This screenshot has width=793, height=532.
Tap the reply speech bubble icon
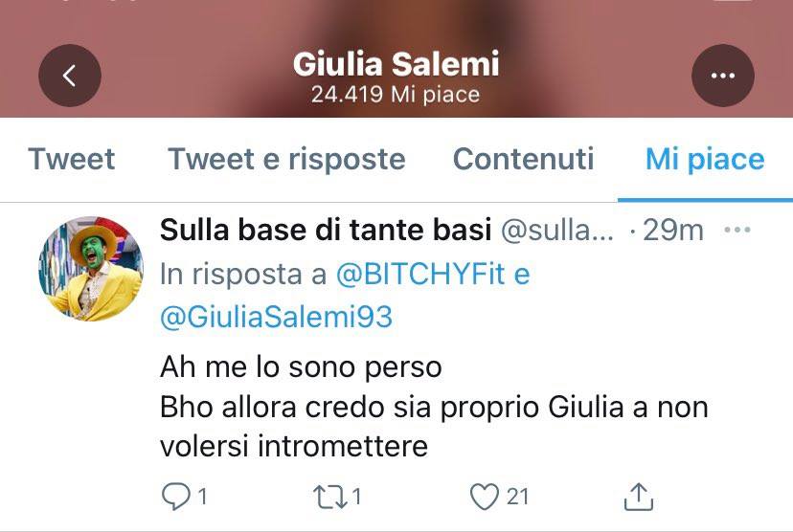click(x=175, y=497)
